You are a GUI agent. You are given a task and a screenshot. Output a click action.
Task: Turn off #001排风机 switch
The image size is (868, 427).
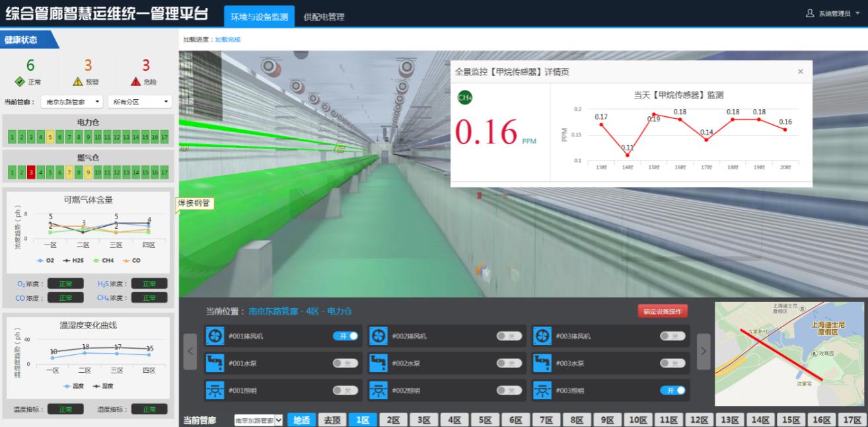pyautogui.click(x=345, y=336)
